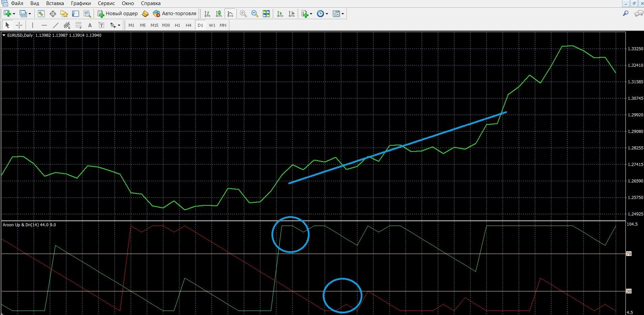Screen dimensions: 644x315
Task: Click the Periods clock icon
Action: tap(321, 13)
